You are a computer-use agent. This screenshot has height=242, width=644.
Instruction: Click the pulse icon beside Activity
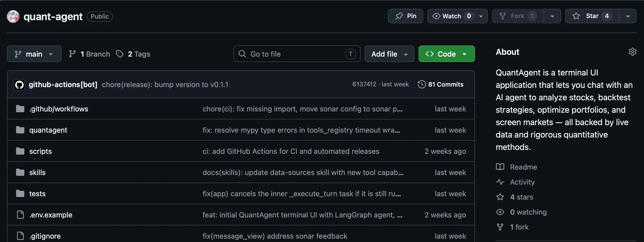(x=500, y=182)
